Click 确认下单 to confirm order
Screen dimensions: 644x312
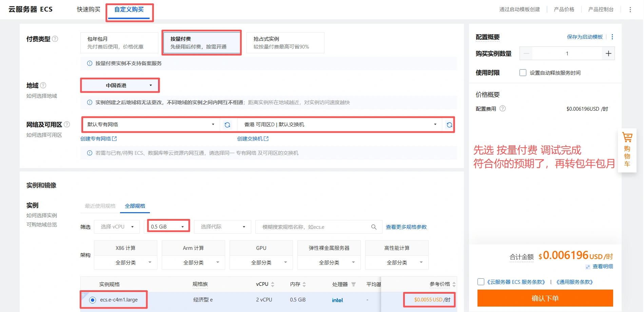coord(545,298)
